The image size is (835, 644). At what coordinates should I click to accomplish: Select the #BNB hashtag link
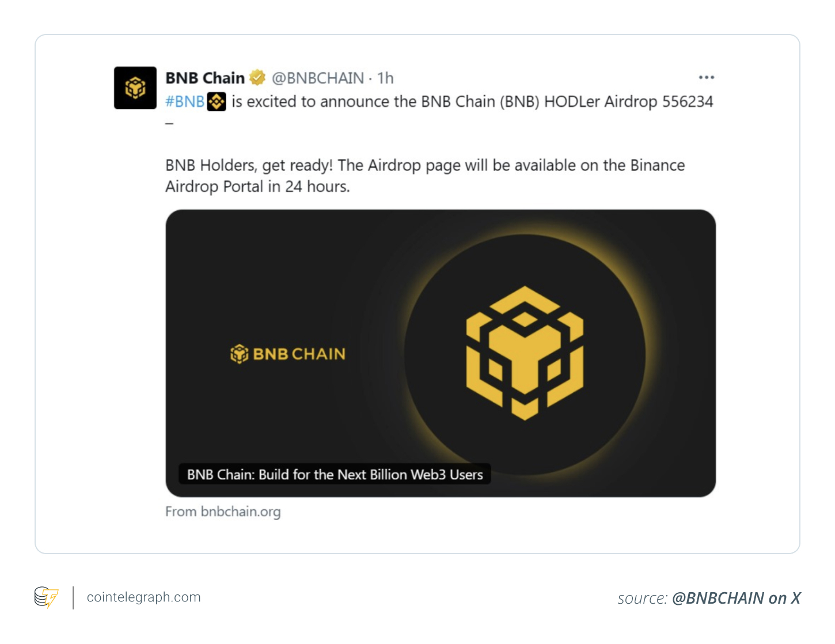click(x=185, y=102)
